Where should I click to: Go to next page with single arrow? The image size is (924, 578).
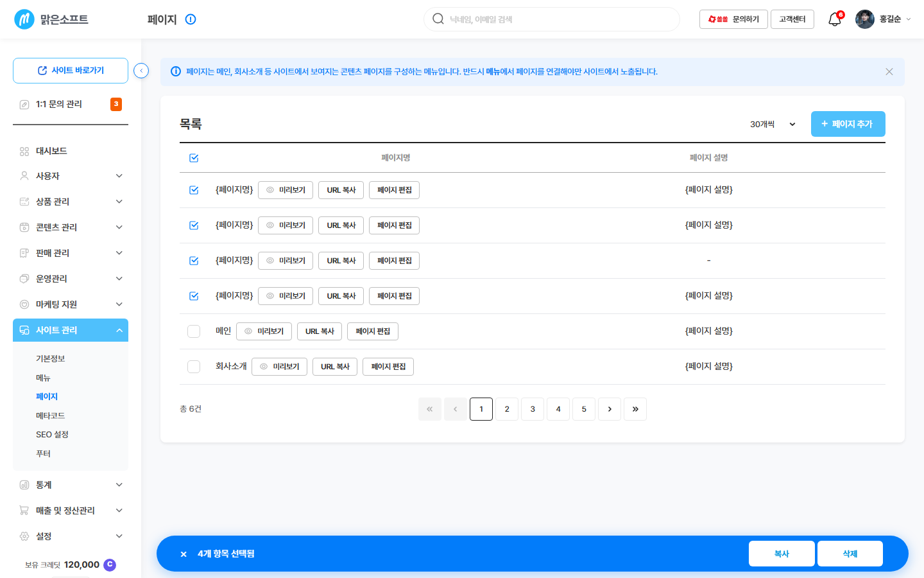tap(610, 409)
